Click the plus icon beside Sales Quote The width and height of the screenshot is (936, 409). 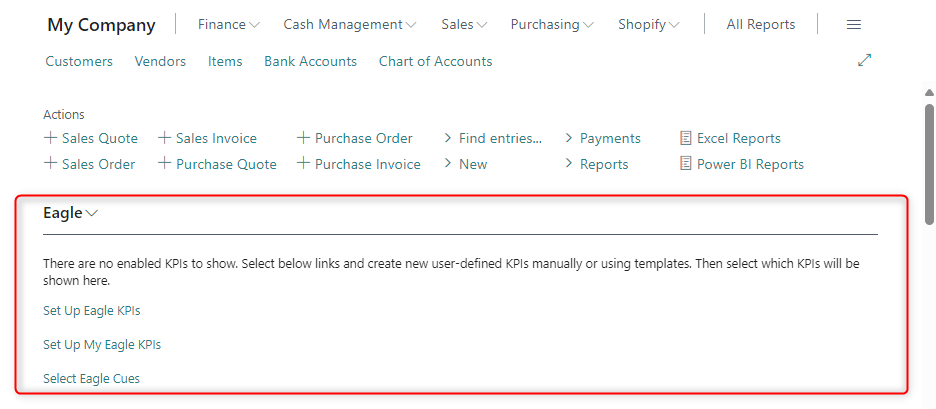(x=51, y=138)
